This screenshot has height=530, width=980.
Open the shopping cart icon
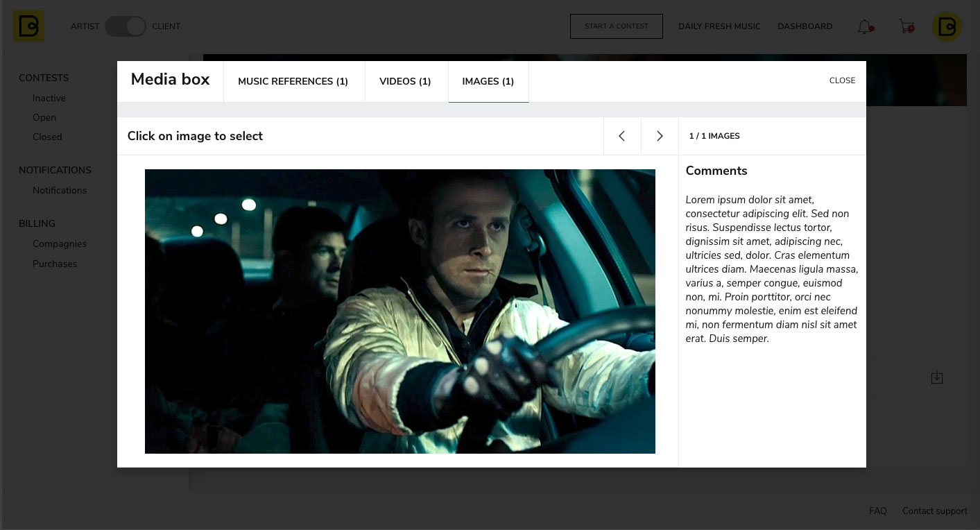(906, 26)
